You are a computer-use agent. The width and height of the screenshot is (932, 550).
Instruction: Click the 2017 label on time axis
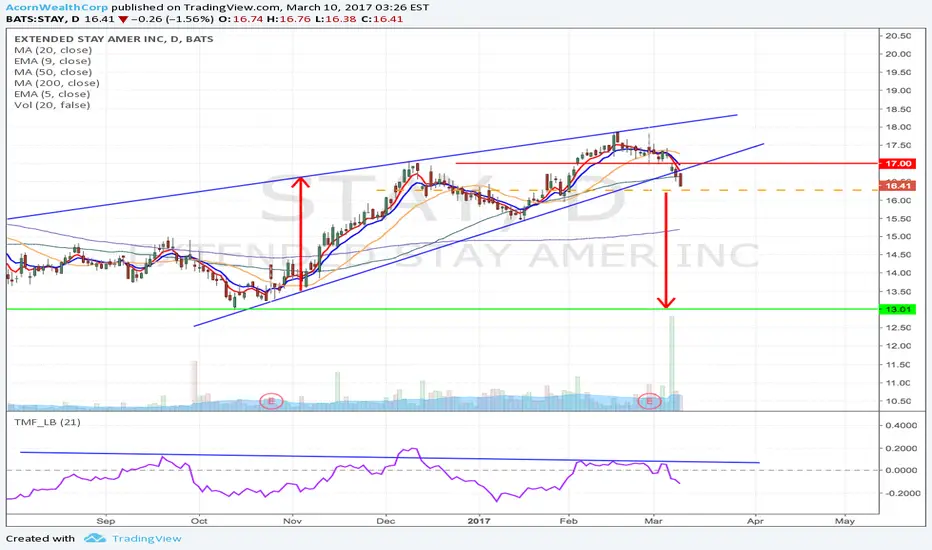[479, 521]
